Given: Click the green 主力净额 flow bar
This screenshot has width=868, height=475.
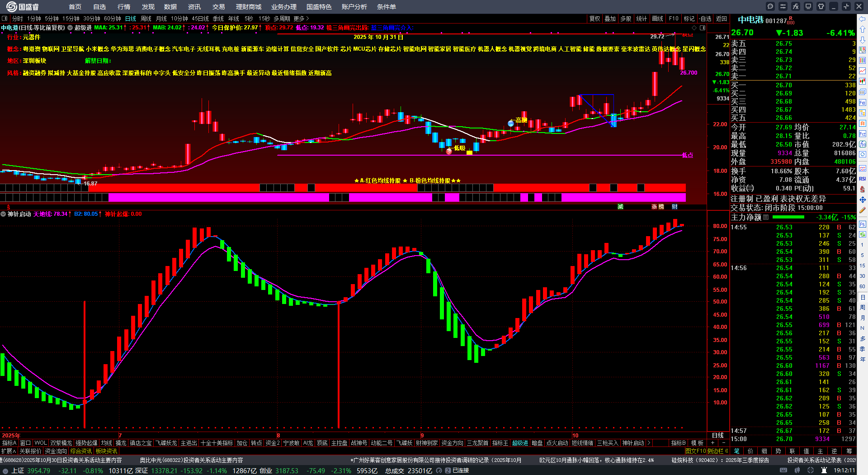Looking at the screenshot, I should 789,217.
